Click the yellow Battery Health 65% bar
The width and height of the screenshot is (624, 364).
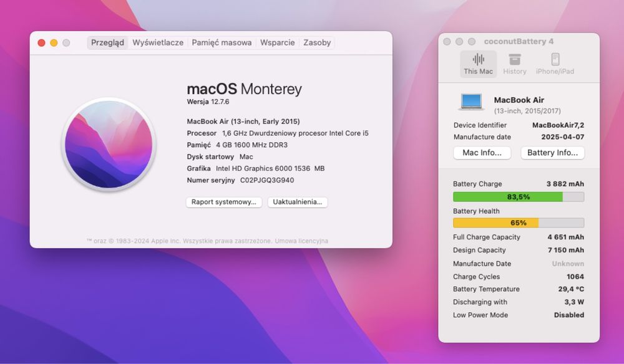519,223
